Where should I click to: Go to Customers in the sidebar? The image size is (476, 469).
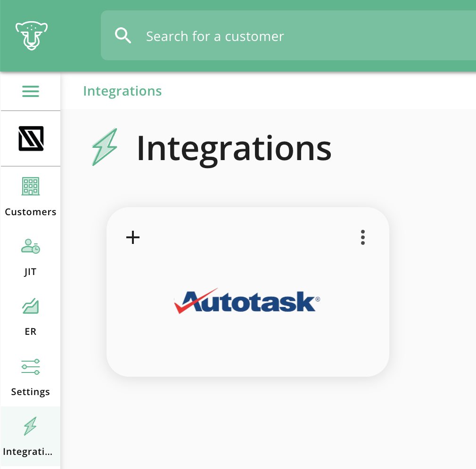coord(30,196)
